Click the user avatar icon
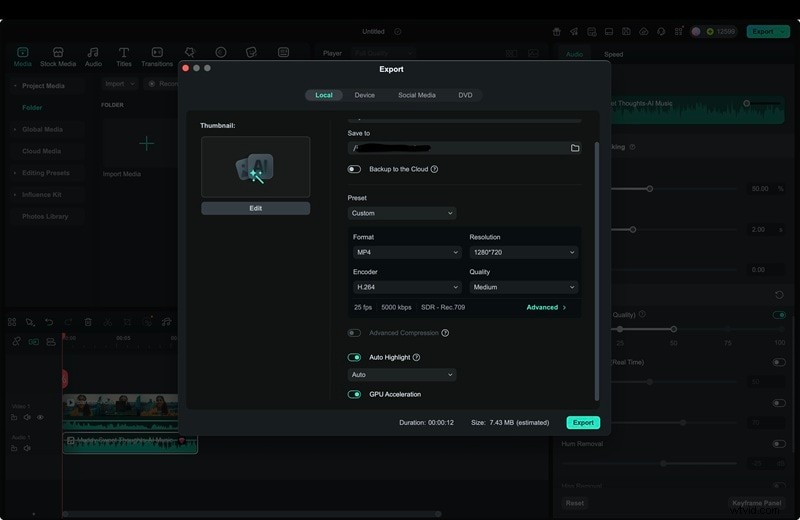Image resolution: width=800 pixels, height=520 pixels. tap(696, 32)
